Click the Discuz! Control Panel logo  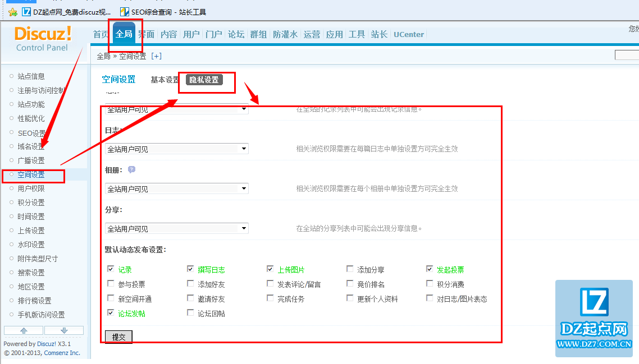tap(43, 39)
